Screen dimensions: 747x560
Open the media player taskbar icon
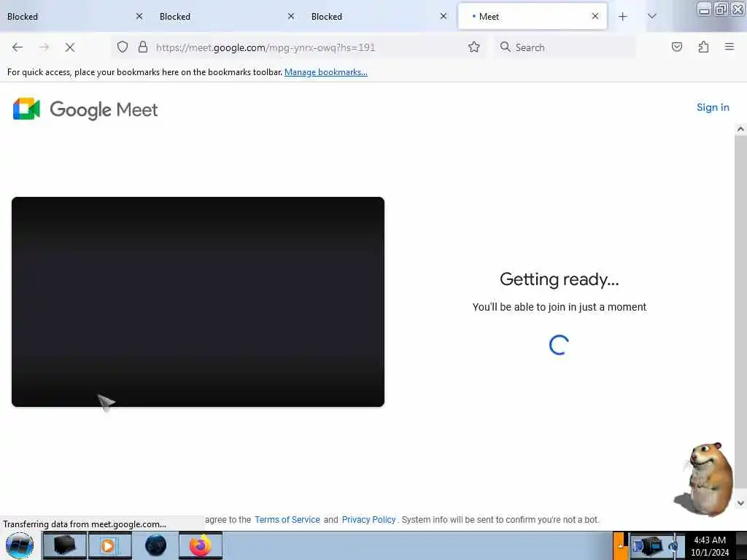tap(109, 545)
